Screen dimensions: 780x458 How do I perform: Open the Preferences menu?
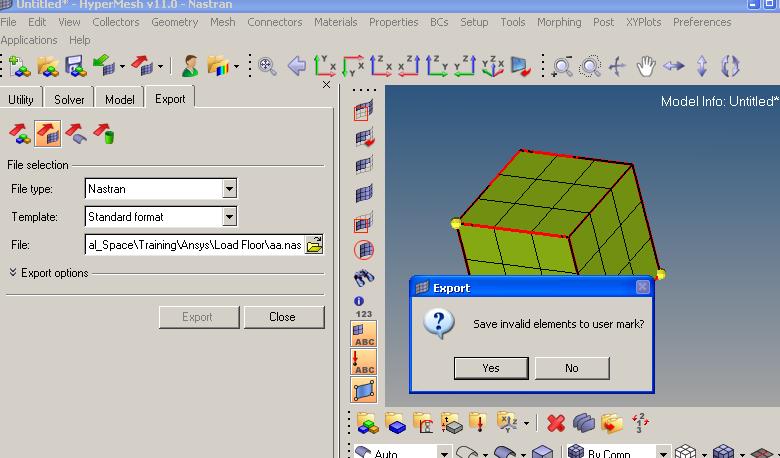[x=702, y=22]
